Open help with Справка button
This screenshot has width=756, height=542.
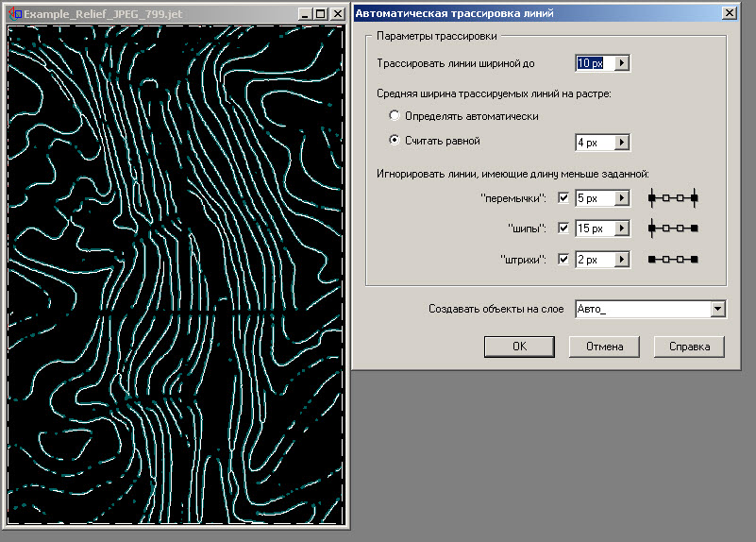pyautogui.click(x=690, y=347)
